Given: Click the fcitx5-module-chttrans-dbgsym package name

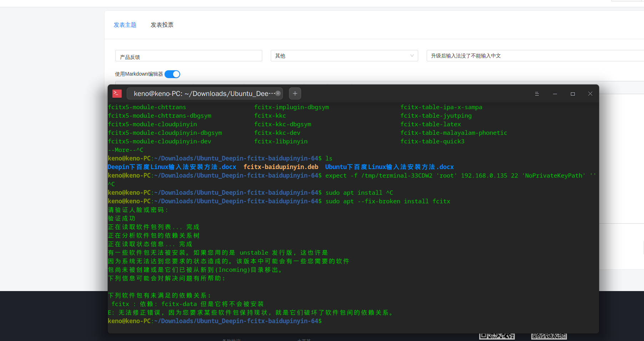Looking at the screenshot, I should pos(159,116).
